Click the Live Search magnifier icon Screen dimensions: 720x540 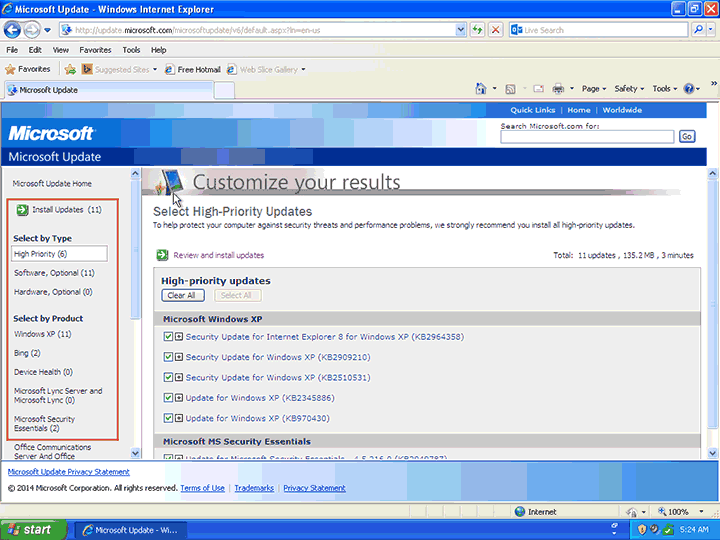(698, 30)
